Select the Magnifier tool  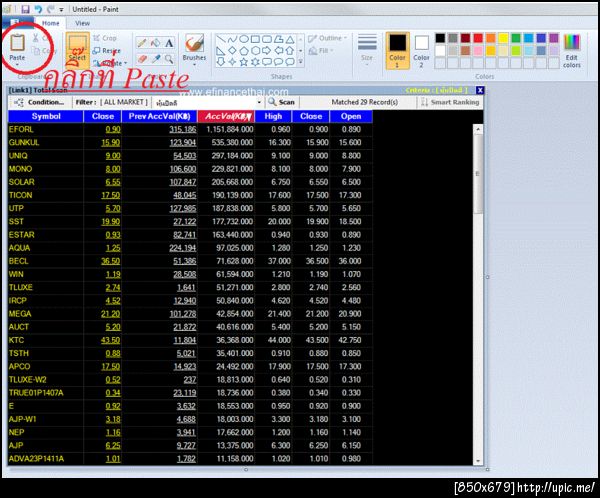coord(169,59)
